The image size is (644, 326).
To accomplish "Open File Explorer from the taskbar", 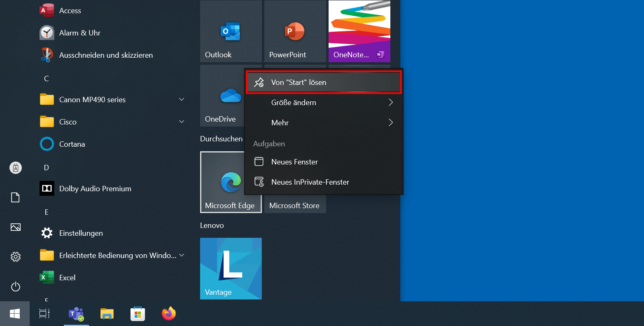I will (107, 314).
